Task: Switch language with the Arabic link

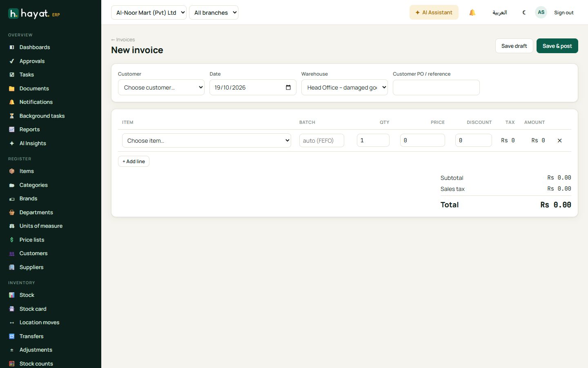Action: [x=499, y=13]
